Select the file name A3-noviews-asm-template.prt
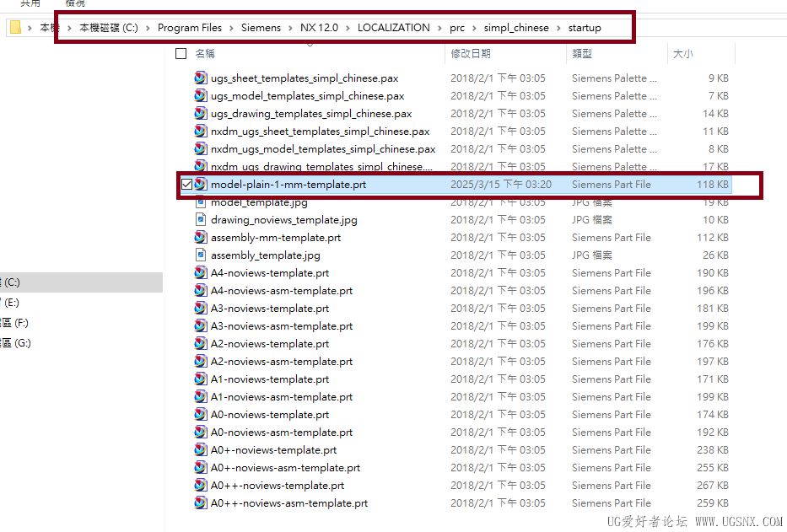The width and height of the screenshot is (787, 532). point(282,326)
